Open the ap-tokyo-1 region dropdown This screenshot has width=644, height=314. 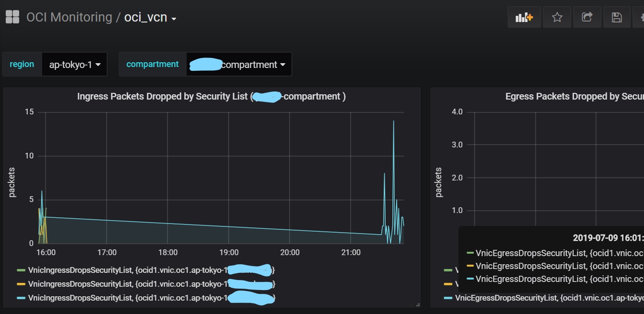(x=75, y=64)
